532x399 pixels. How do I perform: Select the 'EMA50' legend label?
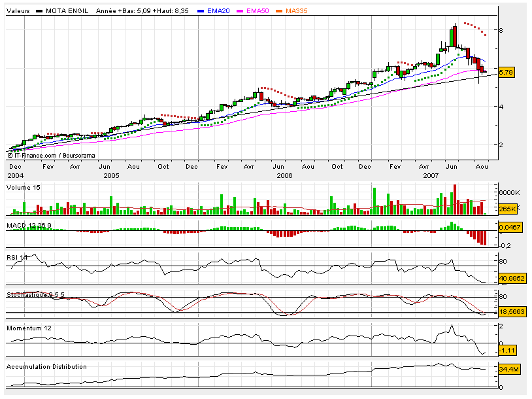pos(258,11)
